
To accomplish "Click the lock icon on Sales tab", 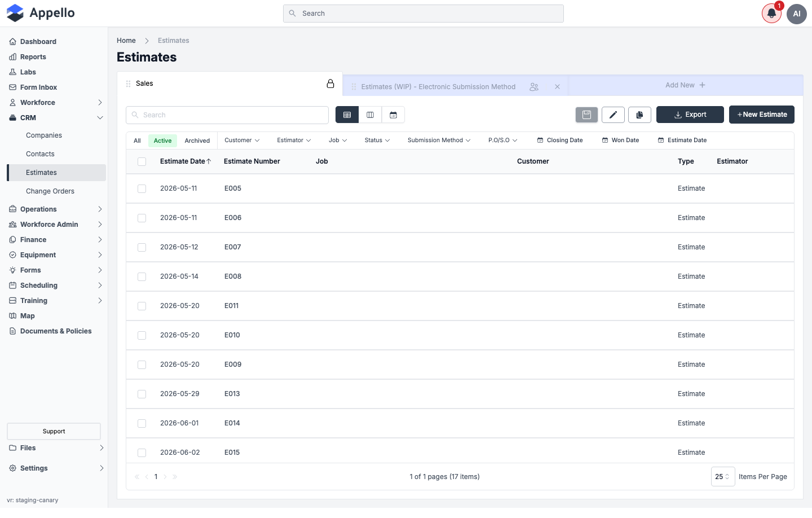I will pyautogui.click(x=330, y=84).
